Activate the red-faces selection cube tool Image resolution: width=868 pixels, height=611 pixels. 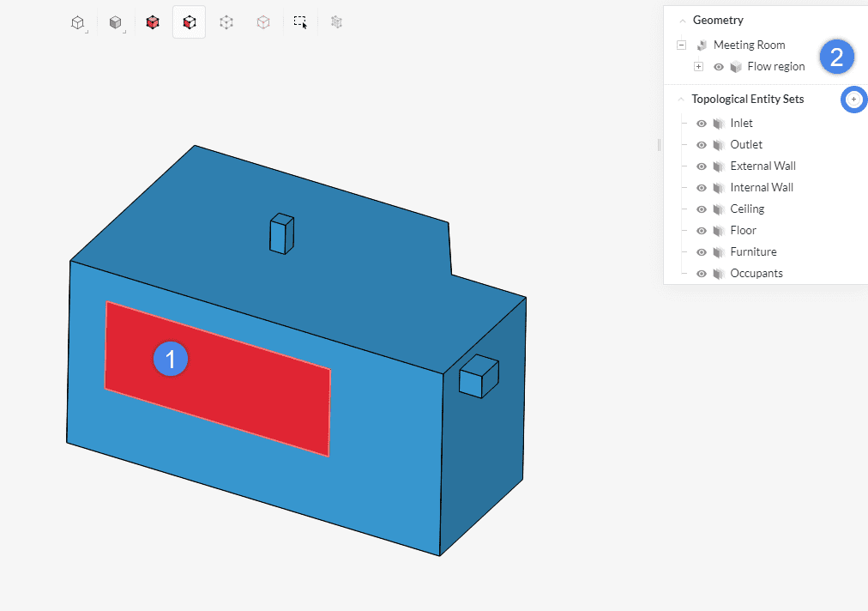pyautogui.click(x=153, y=22)
